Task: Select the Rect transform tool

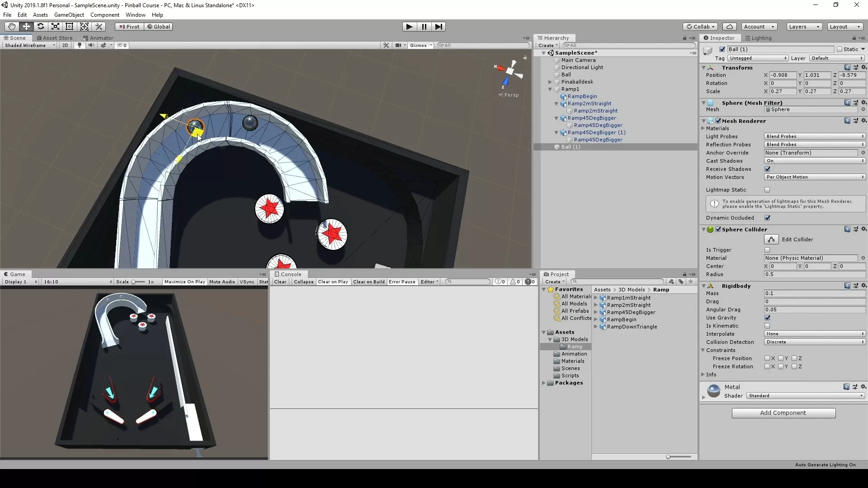Action: tap(70, 27)
